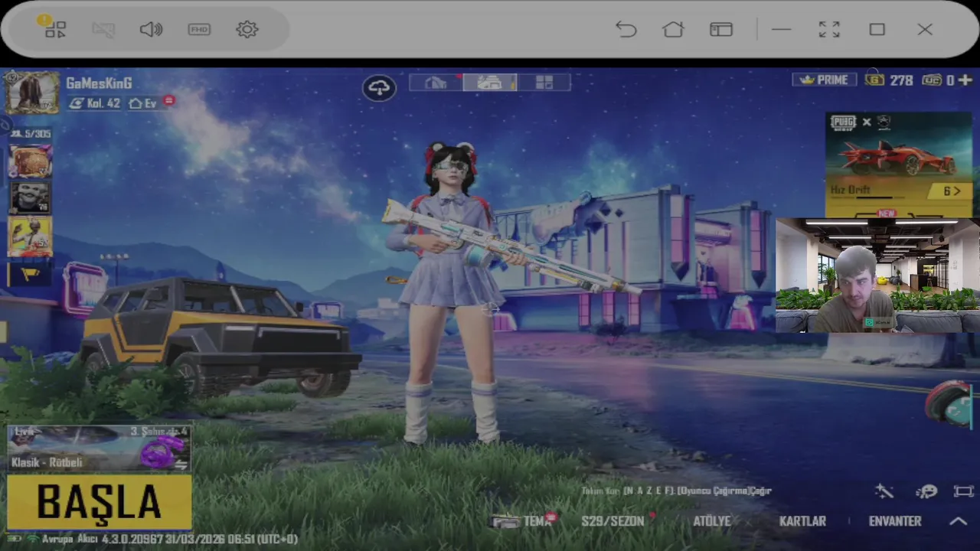
Task: Go to emulator home screen icon
Action: (x=673, y=29)
